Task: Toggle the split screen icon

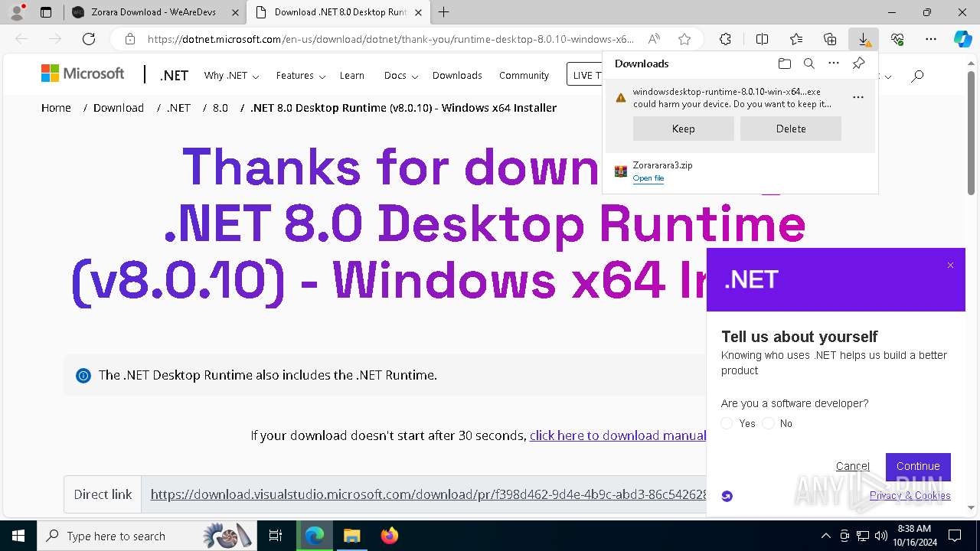Action: pyautogui.click(x=762, y=39)
